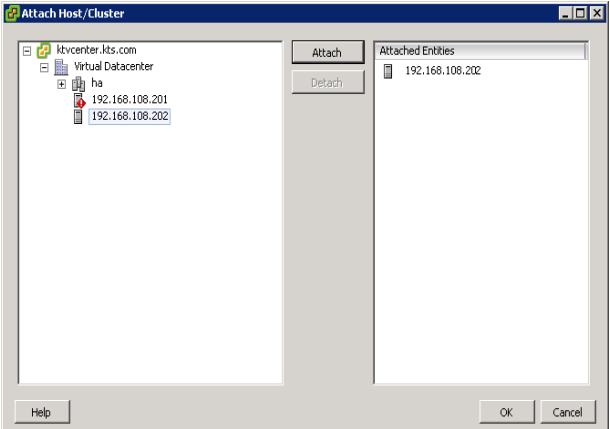This screenshot has width=610, height=429.
Task: Collapse the Virtual Datacenter node
Action: tap(44, 67)
